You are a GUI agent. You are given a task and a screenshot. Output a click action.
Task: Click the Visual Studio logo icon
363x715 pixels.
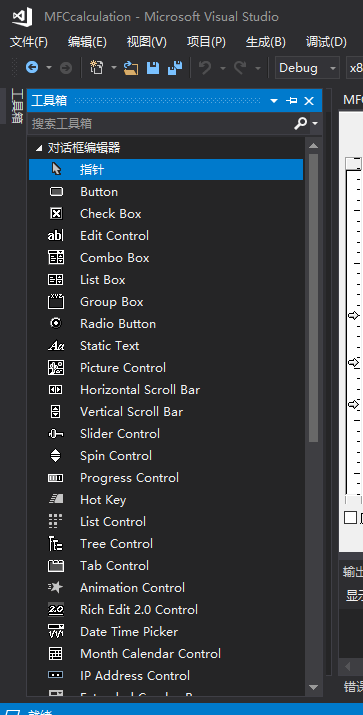[x=22, y=17]
